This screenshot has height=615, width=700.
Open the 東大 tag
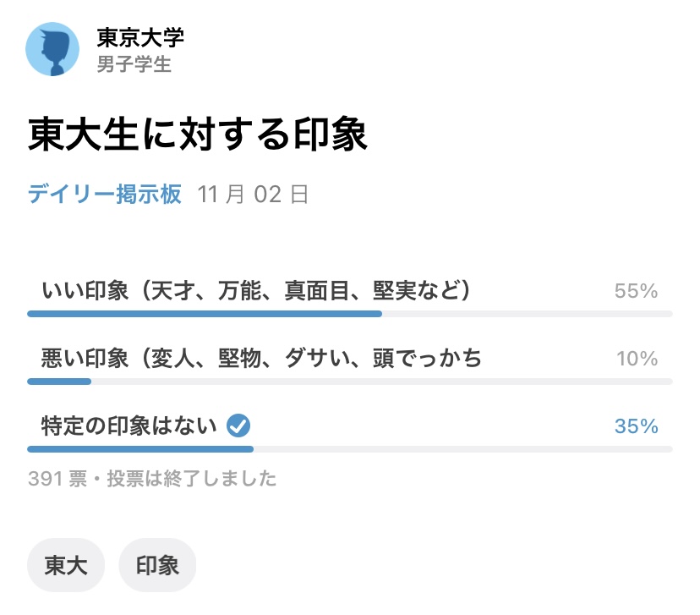(x=66, y=565)
